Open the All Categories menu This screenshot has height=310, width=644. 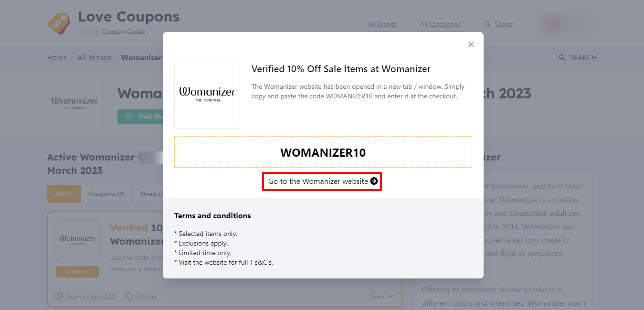pos(440,24)
